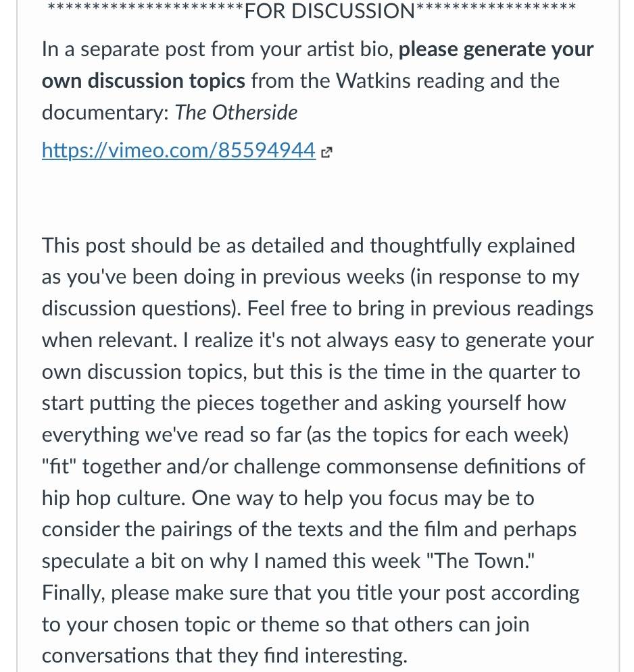Viewport: 634px width, 672px height.
Task: Click the word 'Finally,' in the last sentence
Action: tap(74, 593)
